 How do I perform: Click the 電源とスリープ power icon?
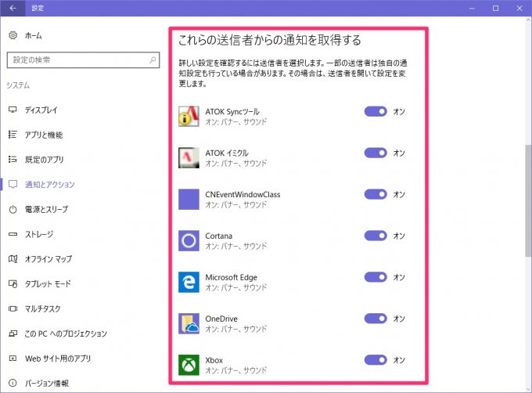[x=13, y=209]
